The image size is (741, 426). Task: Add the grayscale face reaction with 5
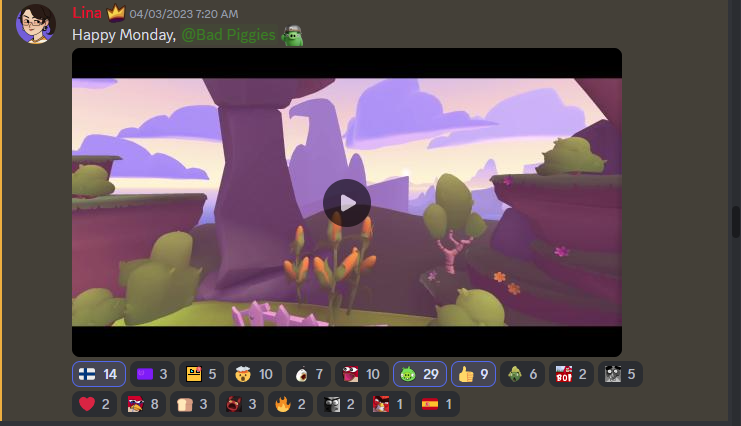click(x=620, y=374)
